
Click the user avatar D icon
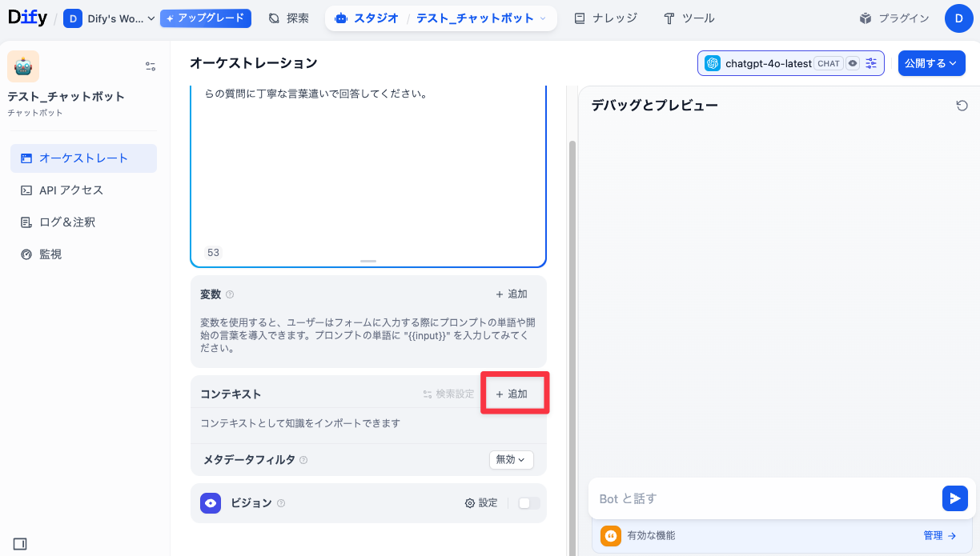coord(958,18)
